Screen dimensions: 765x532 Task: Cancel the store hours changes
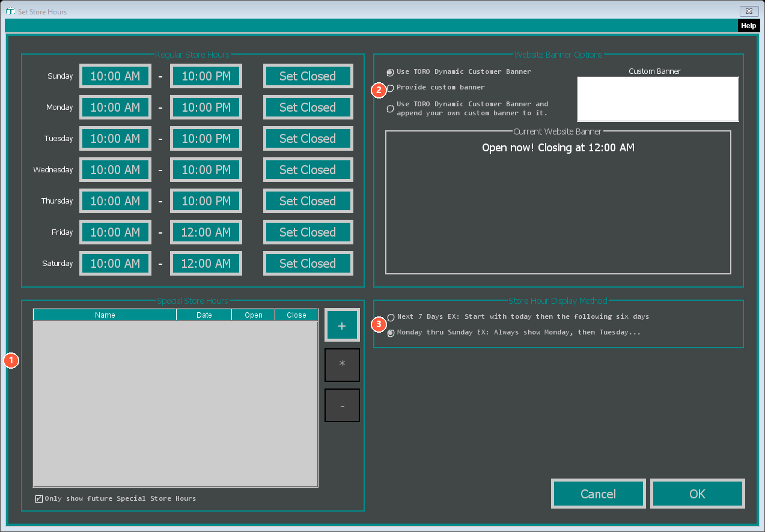[x=599, y=494]
